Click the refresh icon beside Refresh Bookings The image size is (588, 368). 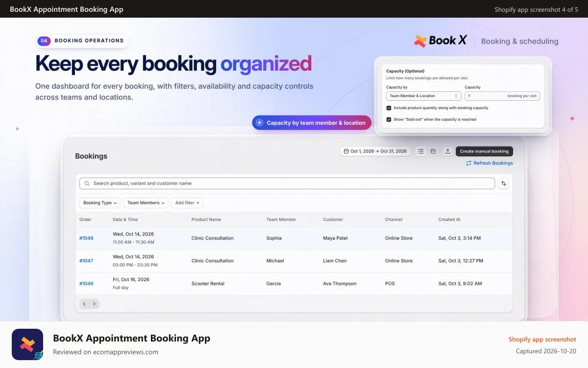(x=468, y=163)
